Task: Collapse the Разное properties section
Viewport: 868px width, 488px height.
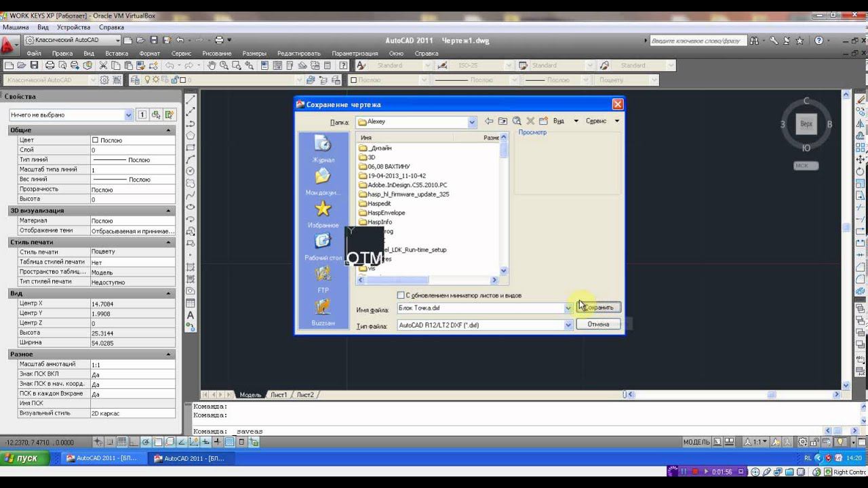Action: [x=169, y=354]
